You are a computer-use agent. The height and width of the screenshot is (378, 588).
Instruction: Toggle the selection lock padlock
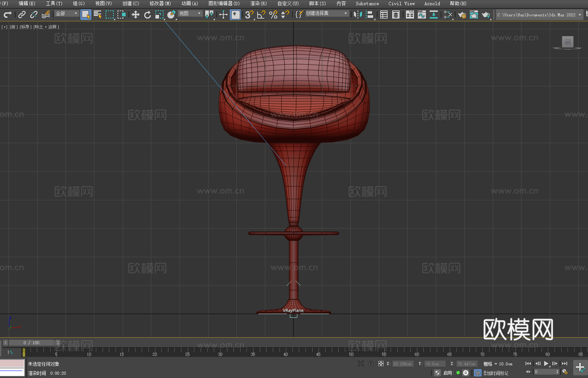(x=371, y=364)
